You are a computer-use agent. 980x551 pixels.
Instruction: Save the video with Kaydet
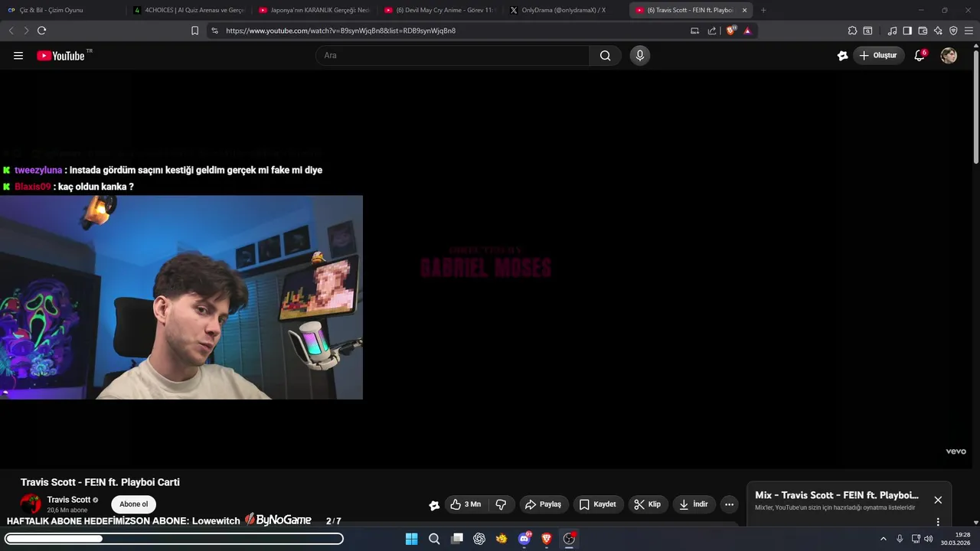click(x=597, y=504)
